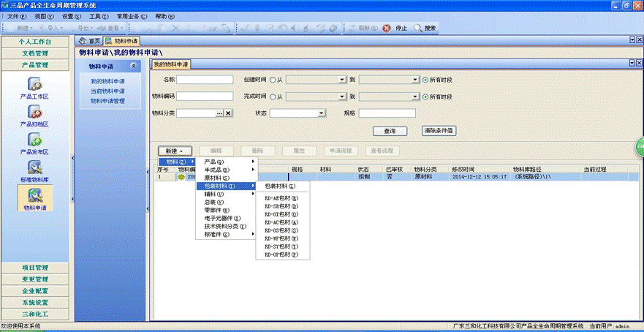
Task: Click the 搜索 magnifier icon in toolbar
Action: pyautogui.click(x=418, y=28)
